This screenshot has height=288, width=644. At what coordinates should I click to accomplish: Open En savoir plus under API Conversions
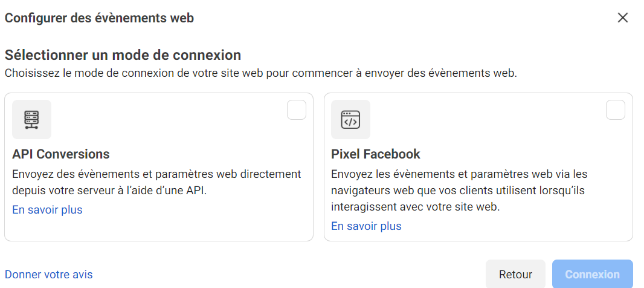tap(47, 210)
